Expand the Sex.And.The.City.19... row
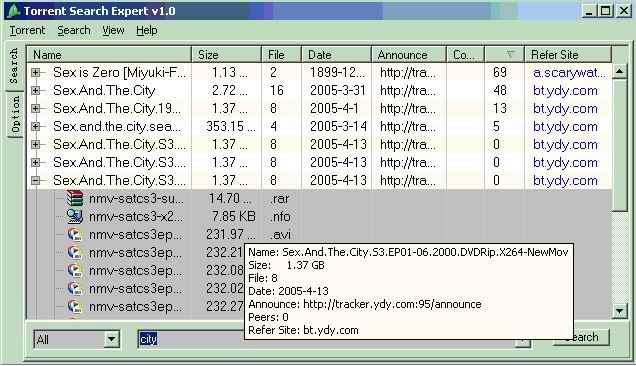636x366 pixels. pos(36,108)
